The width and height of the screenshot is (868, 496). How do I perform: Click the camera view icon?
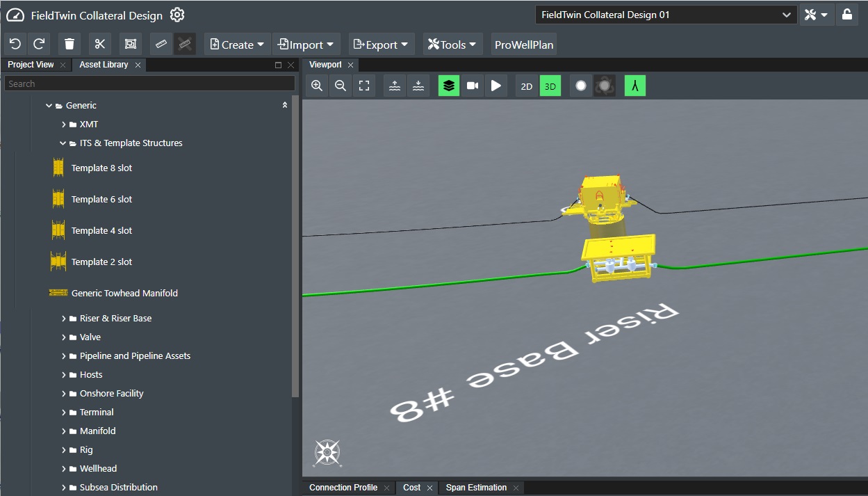(x=473, y=86)
